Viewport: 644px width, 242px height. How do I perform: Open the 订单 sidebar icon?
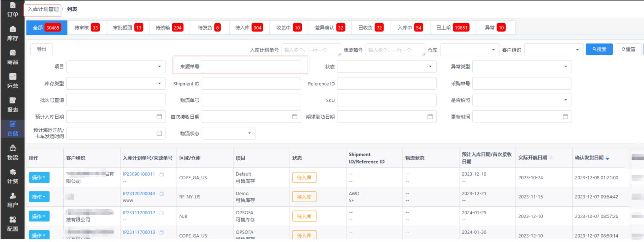point(13,9)
